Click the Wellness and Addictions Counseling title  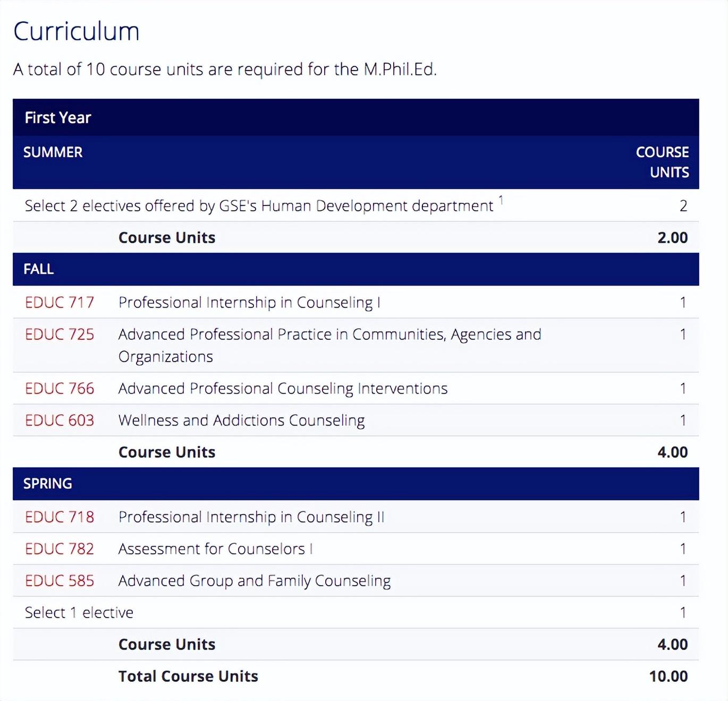[241, 421]
